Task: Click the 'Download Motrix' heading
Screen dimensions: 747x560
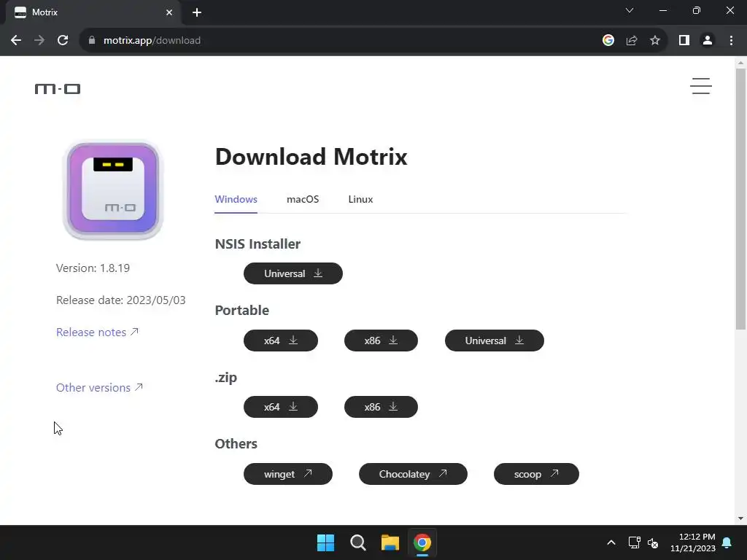Action: [311, 157]
